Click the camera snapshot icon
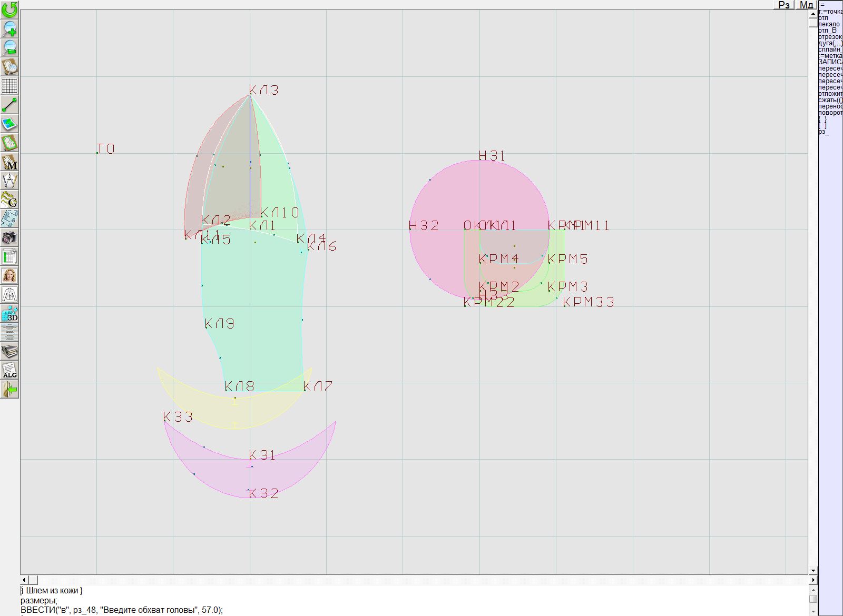 9,238
